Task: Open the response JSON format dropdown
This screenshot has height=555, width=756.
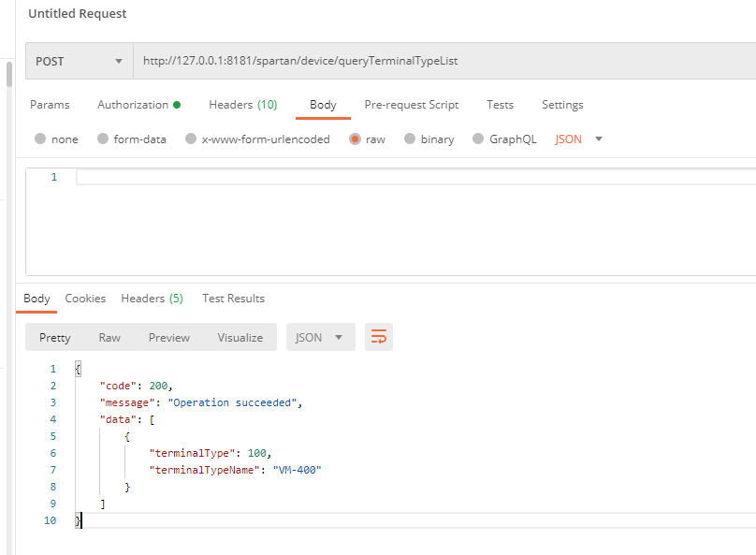Action: [x=320, y=338]
